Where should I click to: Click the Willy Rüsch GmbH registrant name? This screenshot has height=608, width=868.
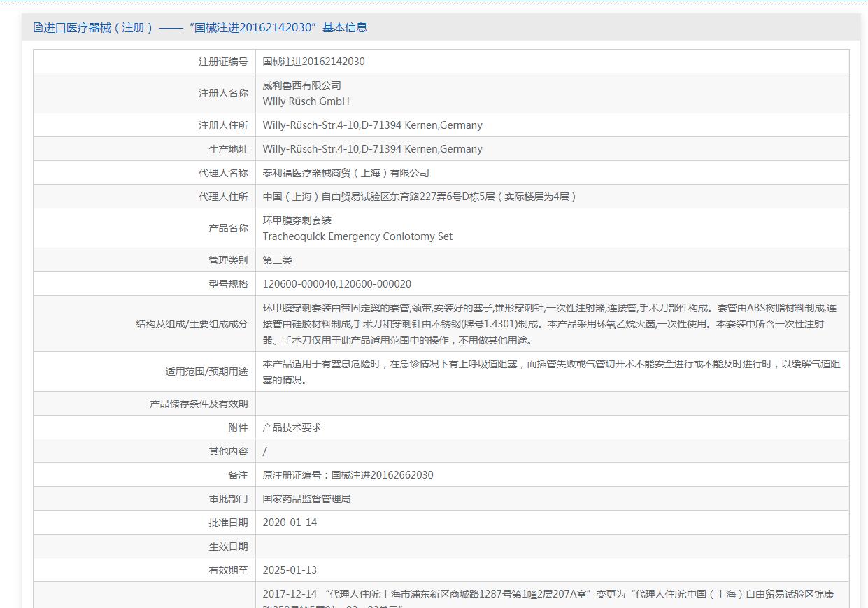click(x=306, y=101)
